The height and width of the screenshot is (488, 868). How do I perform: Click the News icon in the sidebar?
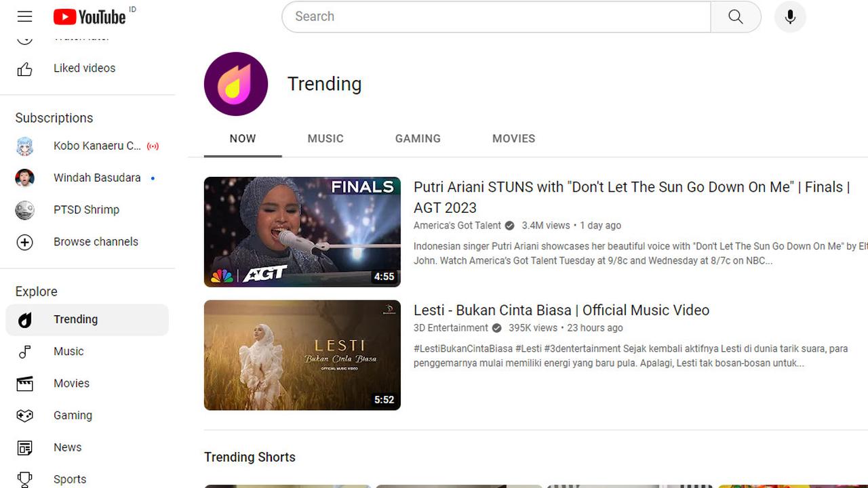pos(24,447)
